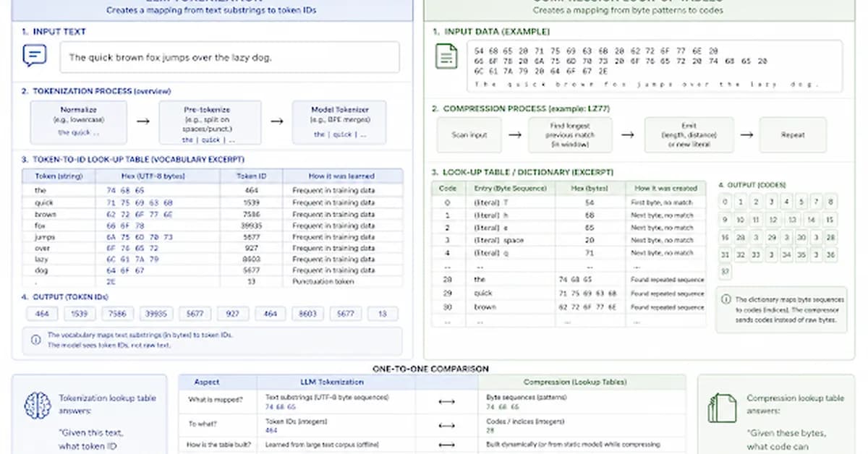Click the stacked pages icon in the compression answer card
This screenshot has height=454, width=868.
coord(722,407)
